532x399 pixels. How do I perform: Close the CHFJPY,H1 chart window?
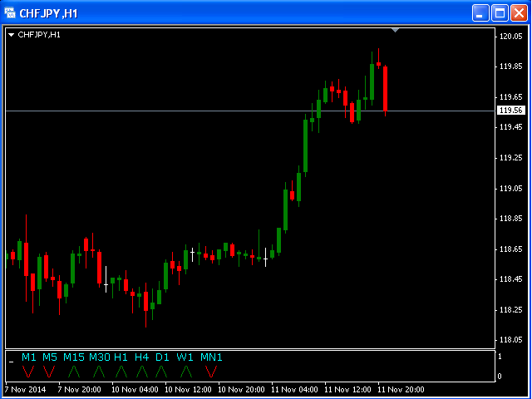pyautogui.click(x=518, y=12)
